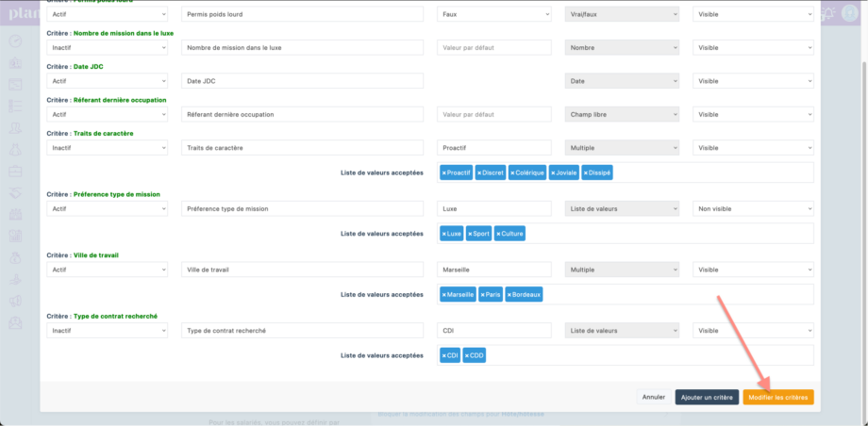Viewport: 868px width, 426px height.
Task: Remove the Proactif tag value
Action: pos(444,173)
